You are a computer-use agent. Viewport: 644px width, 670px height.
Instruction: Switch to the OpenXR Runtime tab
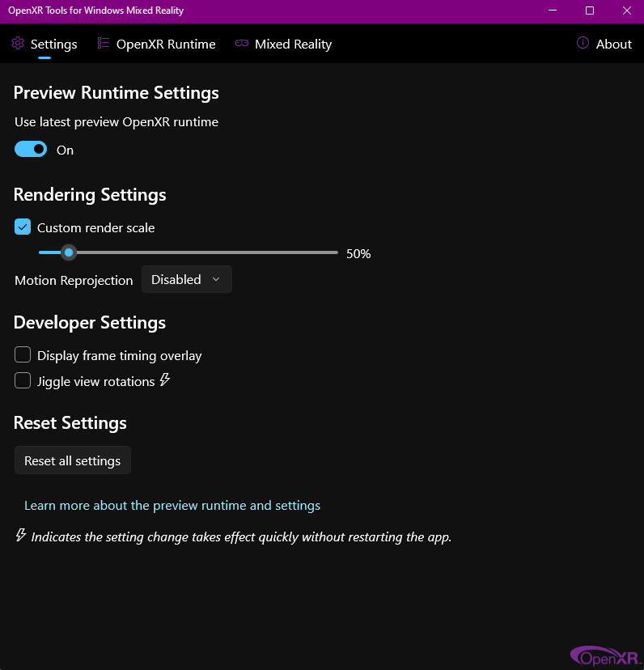tap(157, 44)
